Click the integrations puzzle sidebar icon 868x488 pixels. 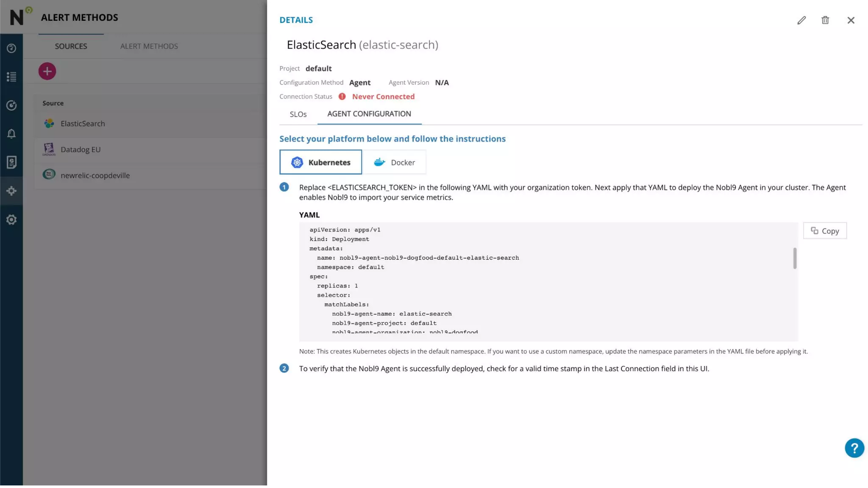pyautogui.click(x=11, y=191)
